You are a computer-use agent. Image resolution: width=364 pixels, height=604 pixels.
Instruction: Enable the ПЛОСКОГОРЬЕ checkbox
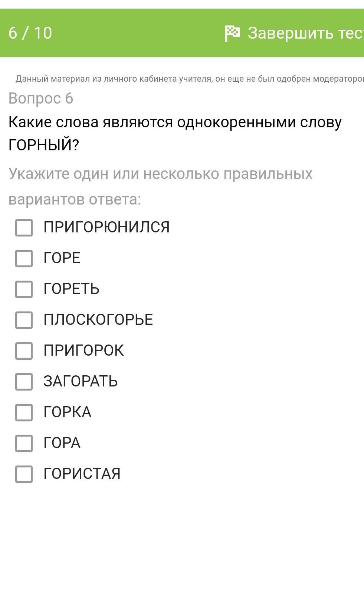24,320
